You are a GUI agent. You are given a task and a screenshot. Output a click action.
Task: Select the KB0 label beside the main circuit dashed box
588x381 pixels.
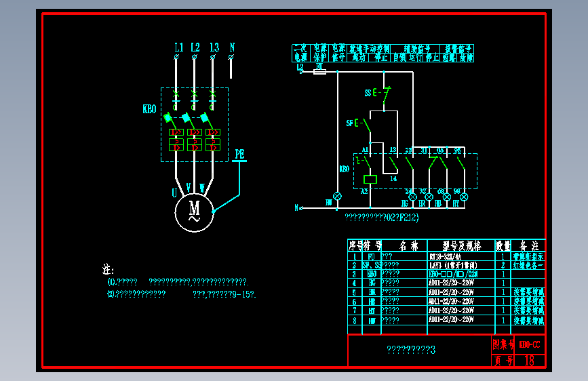[x=149, y=109]
